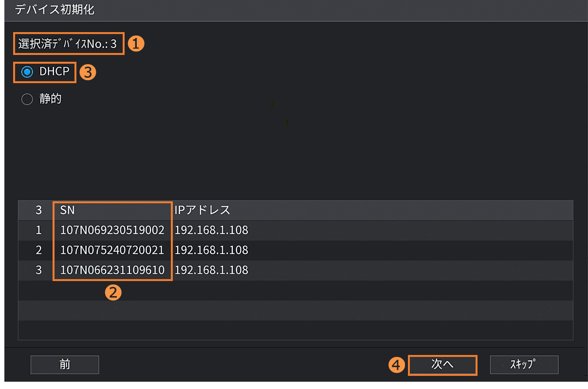Go back with the 前 button

pos(65,365)
